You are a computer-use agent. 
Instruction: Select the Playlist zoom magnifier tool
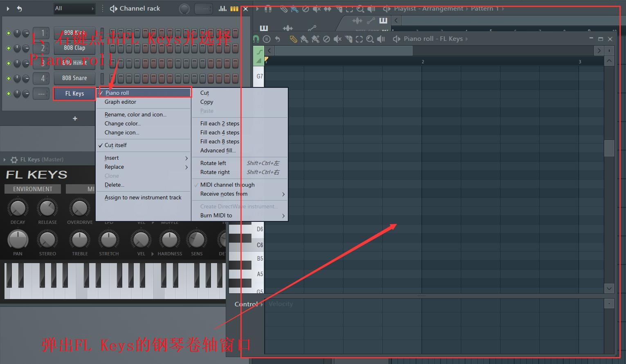pos(360,8)
